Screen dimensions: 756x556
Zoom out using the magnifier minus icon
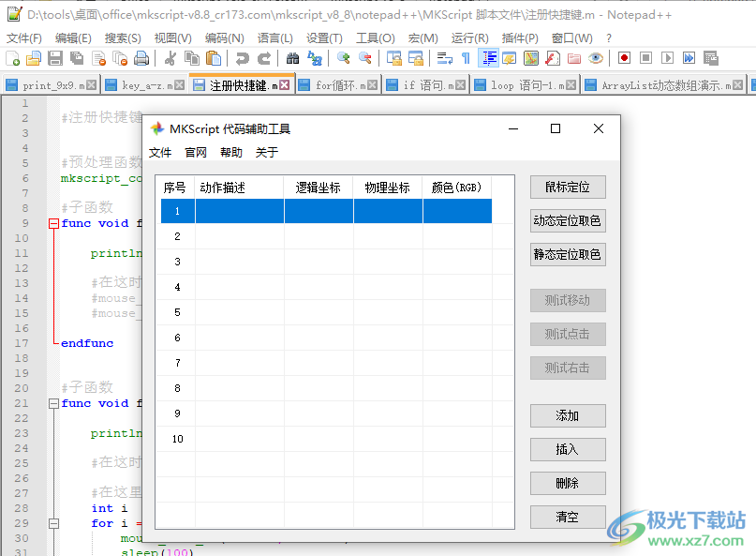tap(365, 58)
